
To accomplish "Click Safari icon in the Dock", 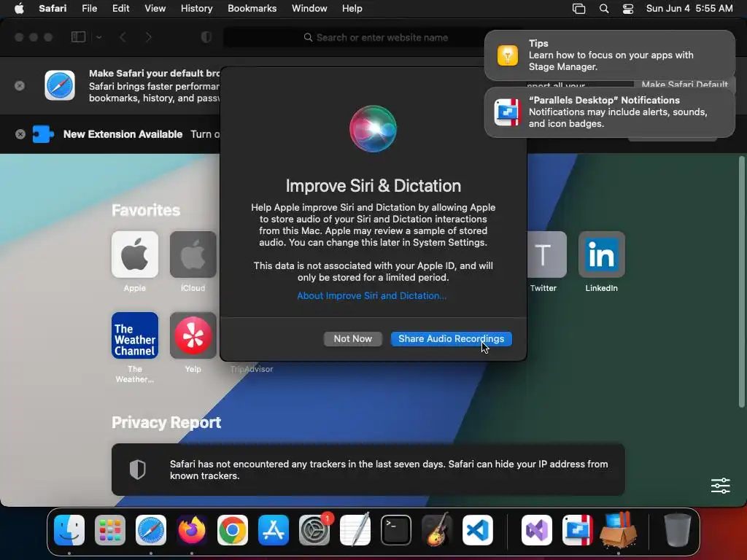I will point(151,530).
